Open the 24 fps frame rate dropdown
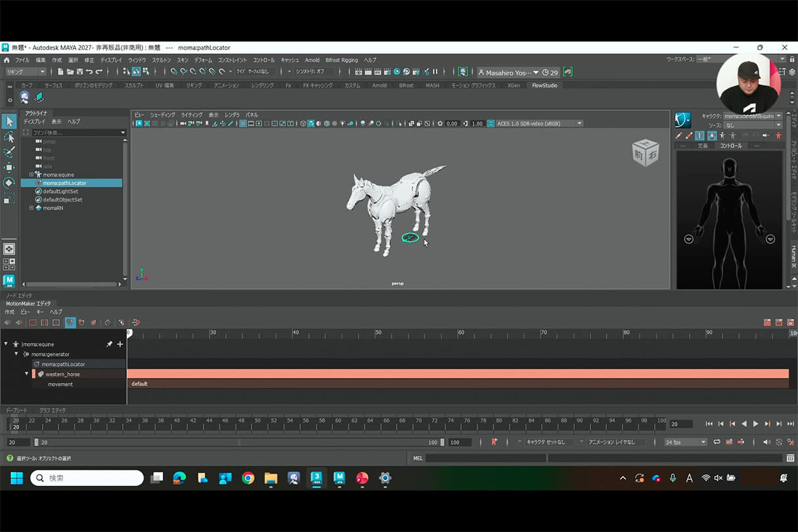The height and width of the screenshot is (532, 798). 686,442
